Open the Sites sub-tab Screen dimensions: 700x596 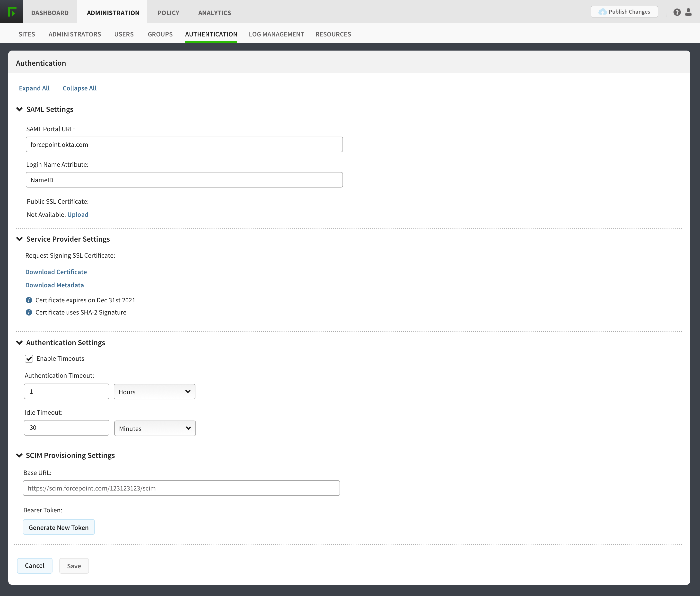pos(27,34)
